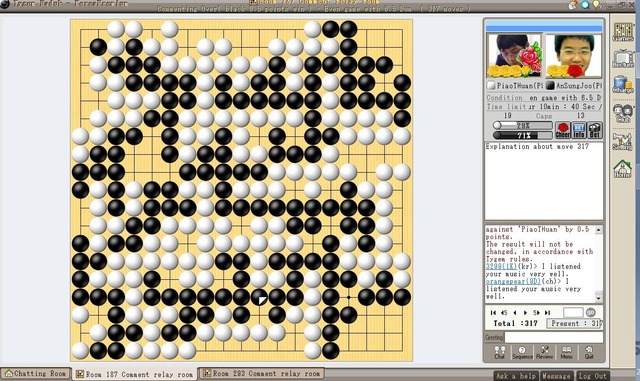This screenshot has height=381, width=640.
Task: Open the Club icon with two faces
Action: coord(623,113)
